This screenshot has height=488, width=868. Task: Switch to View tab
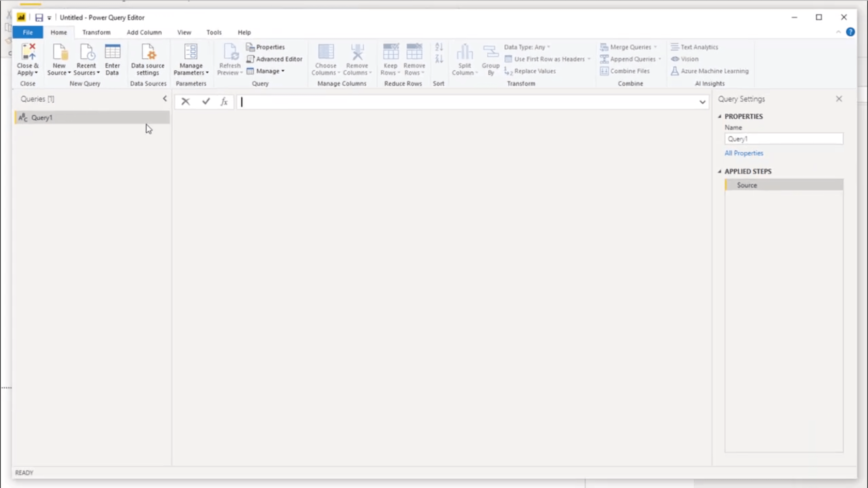[184, 32]
